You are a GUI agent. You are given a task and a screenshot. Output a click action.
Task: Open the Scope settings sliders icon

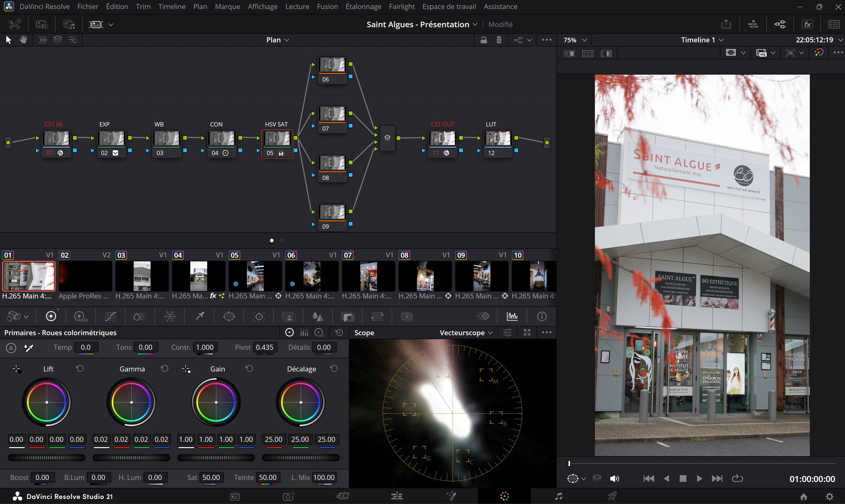click(507, 333)
